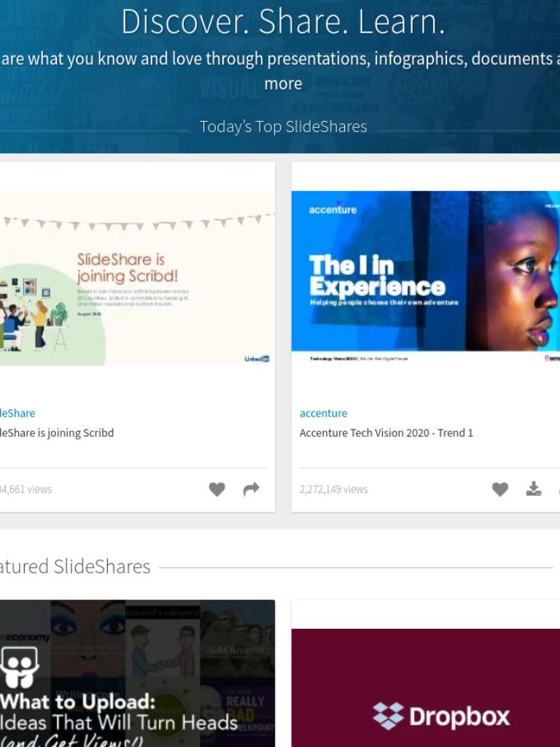Click LinkedIn logo on Scribd slide
The height and width of the screenshot is (747, 560).
(257, 359)
